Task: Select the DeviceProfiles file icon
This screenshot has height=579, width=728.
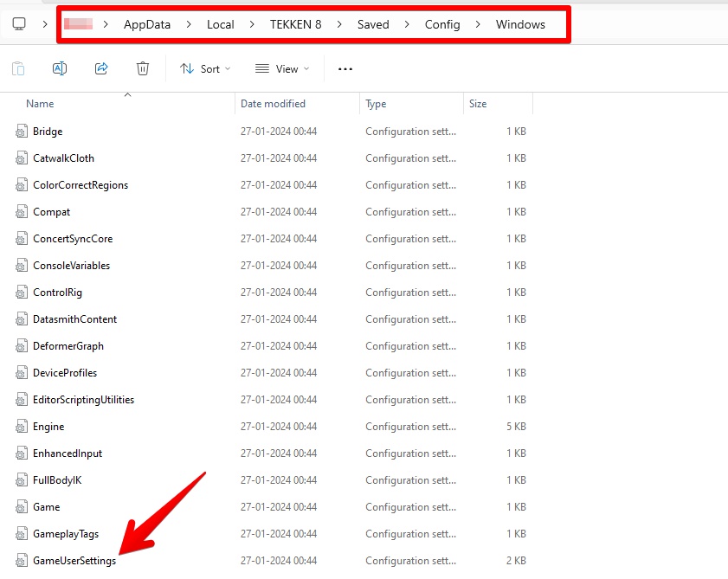Action: point(22,373)
